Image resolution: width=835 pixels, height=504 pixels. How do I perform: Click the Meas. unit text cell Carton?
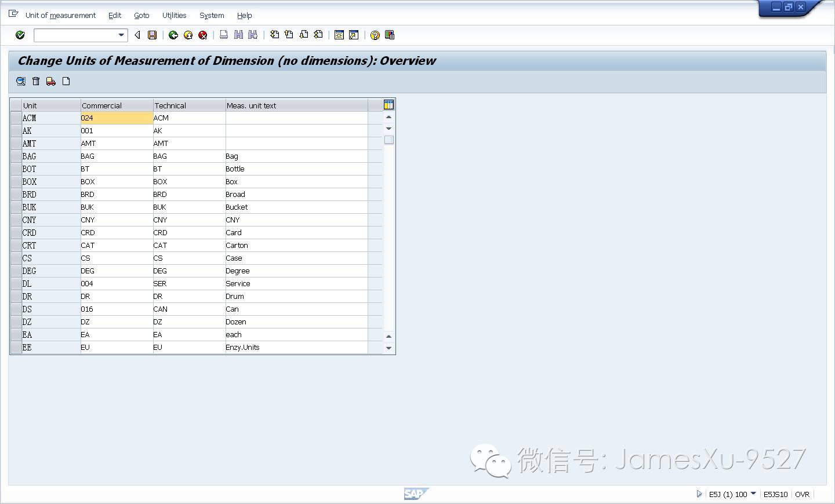pos(296,245)
